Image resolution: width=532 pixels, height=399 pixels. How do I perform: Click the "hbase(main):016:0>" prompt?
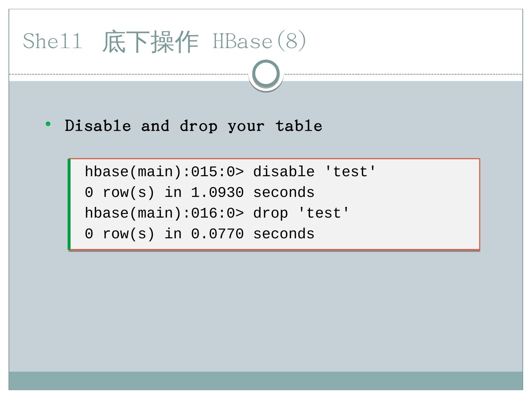(164, 213)
